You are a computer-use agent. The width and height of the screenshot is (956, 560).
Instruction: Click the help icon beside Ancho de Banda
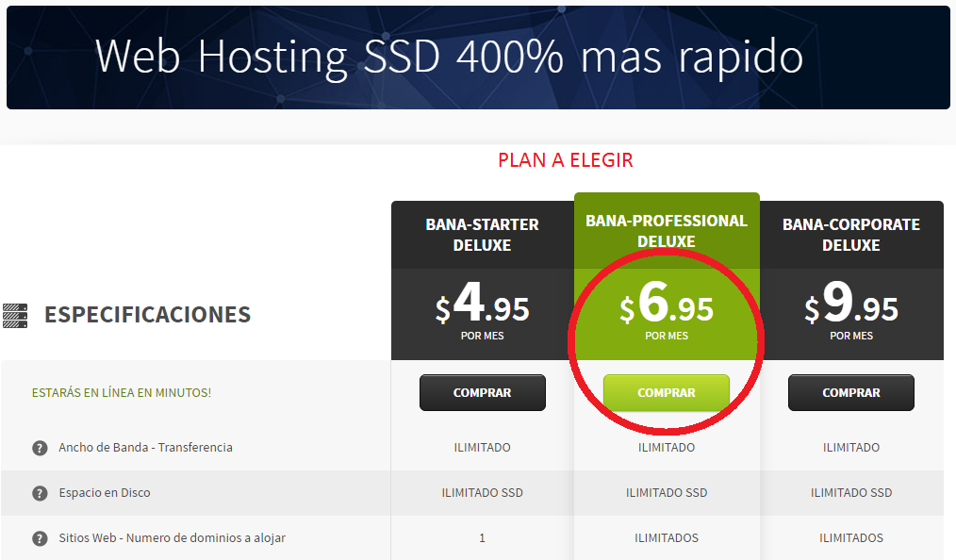[40, 449]
